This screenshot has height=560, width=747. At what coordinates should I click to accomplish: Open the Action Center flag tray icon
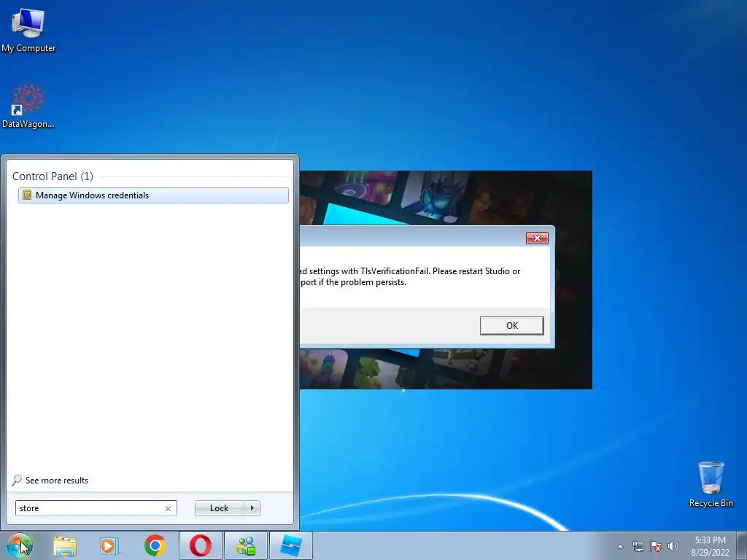656,546
